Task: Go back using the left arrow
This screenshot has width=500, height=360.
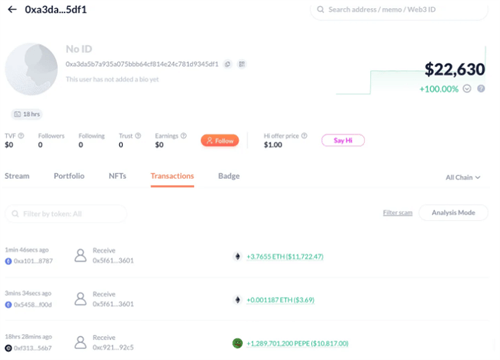Action: [x=12, y=9]
